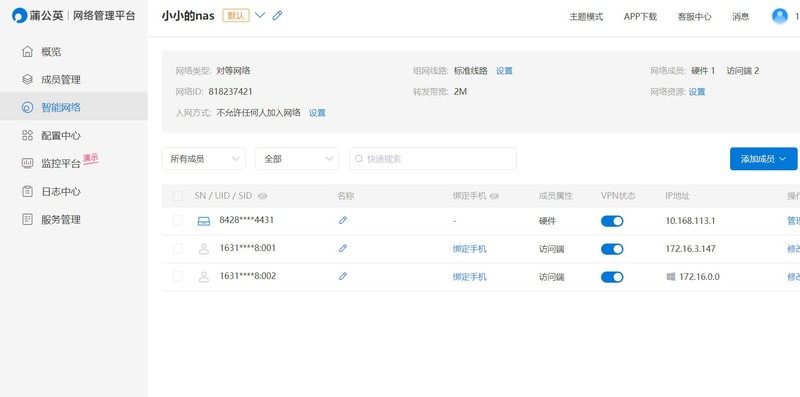The height and width of the screenshot is (397, 800).
Task: Toggle the VPN switch for 172.16.0.0
Action: pyautogui.click(x=612, y=277)
